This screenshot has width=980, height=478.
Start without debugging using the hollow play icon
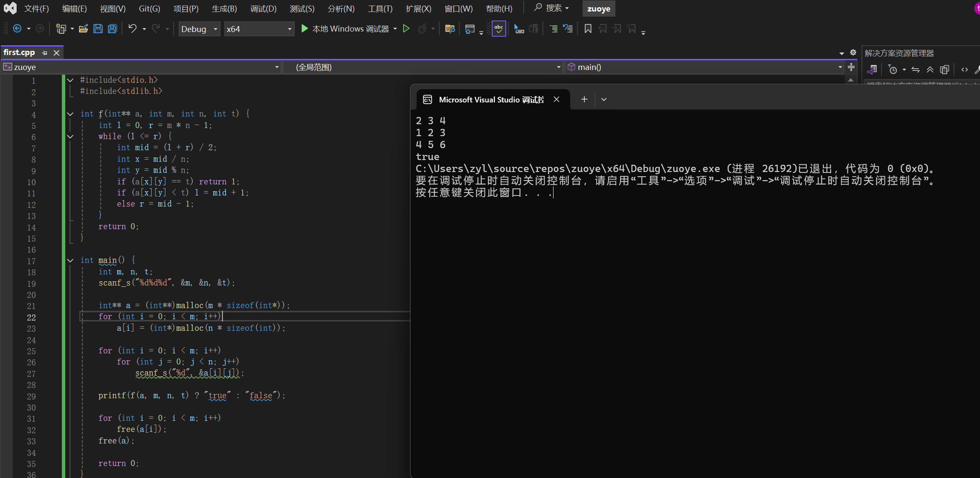click(406, 29)
